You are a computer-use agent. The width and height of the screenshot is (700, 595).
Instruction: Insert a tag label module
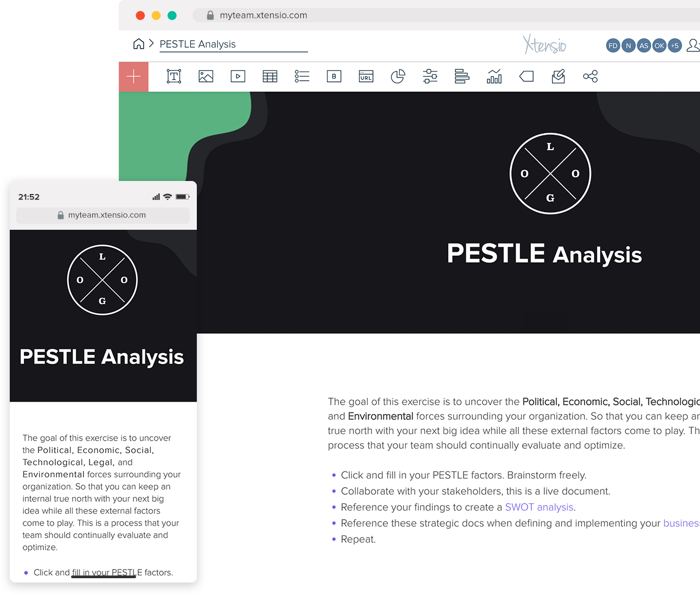(526, 76)
